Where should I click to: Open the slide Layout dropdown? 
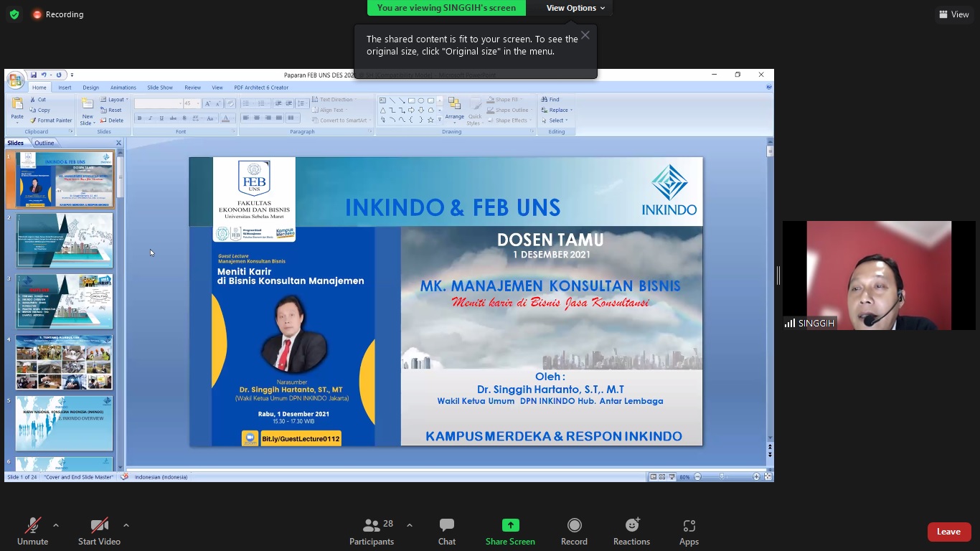coord(114,100)
